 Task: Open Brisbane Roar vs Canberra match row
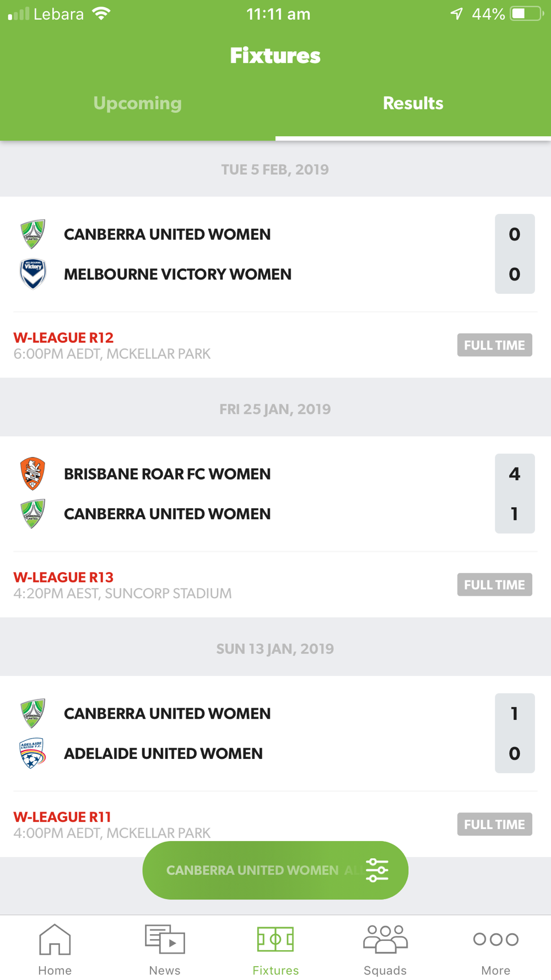275,493
